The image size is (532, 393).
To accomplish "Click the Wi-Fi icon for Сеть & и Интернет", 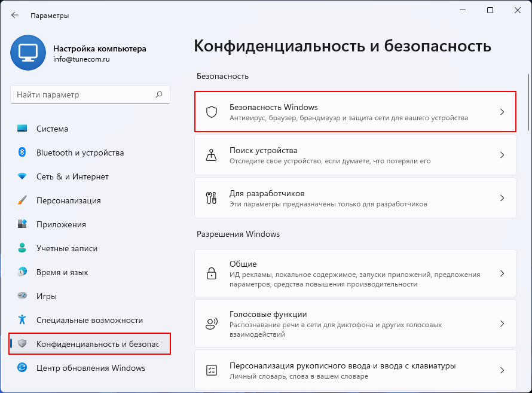I will 22,176.
